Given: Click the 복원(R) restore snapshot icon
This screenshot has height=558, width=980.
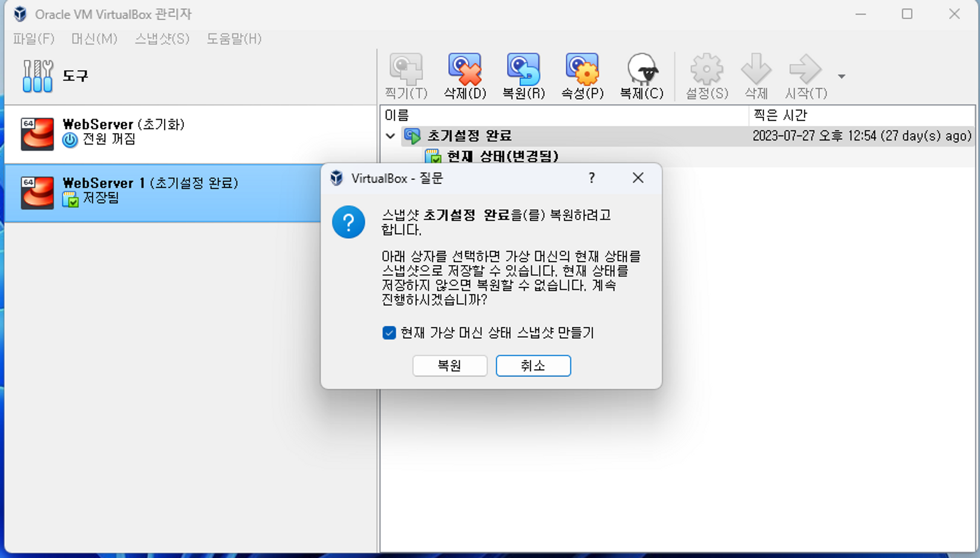Looking at the screenshot, I should (x=523, y=68).
